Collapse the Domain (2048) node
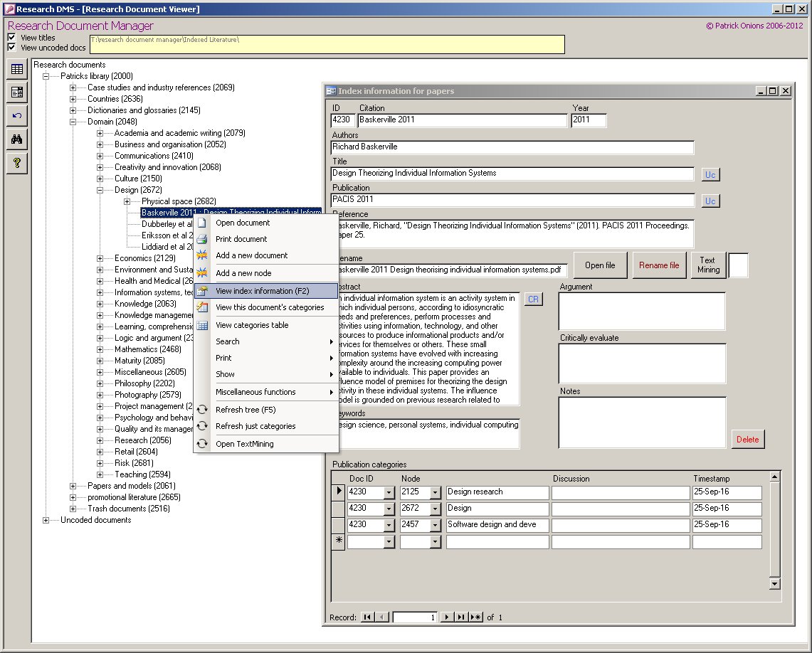The height and width of the screenshot is (653, 812). click(73, 122)
